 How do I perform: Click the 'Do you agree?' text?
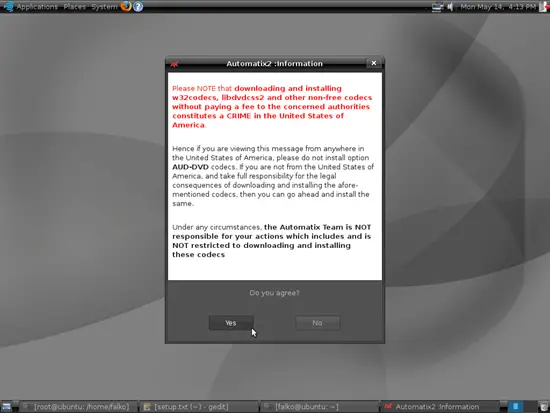coord(274,293)
